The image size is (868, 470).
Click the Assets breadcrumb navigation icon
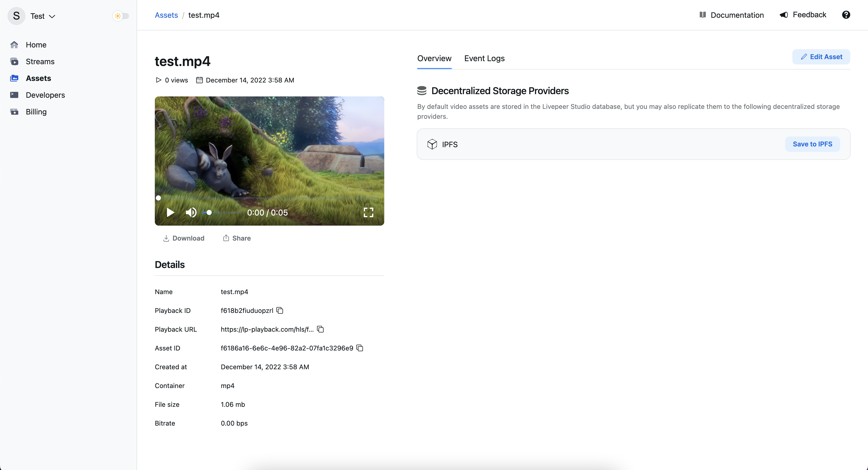tap(166, 14)
